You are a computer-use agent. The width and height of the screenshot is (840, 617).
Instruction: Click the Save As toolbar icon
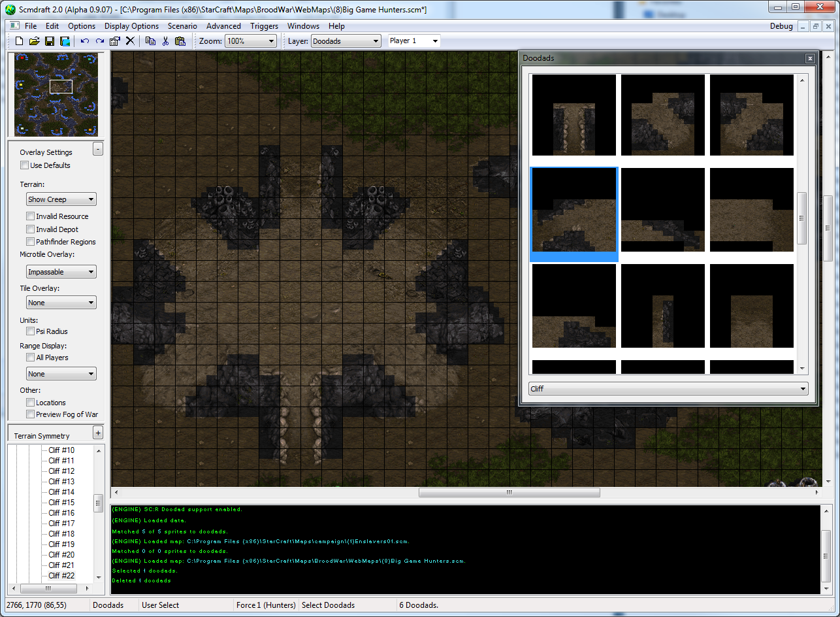[x=65, y=41]
